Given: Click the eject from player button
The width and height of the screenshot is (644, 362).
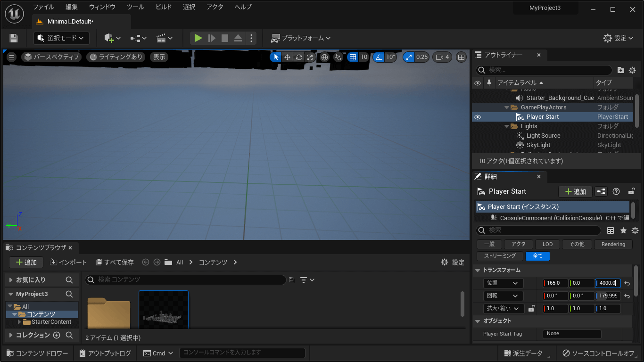Looking at the screenshot, I should click(x=238, y=38).
